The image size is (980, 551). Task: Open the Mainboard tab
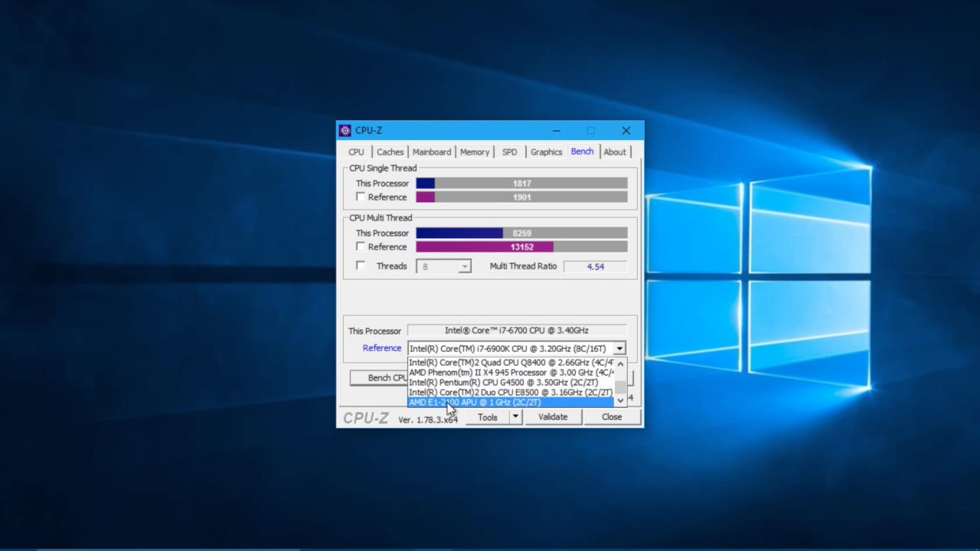click(432, 152)
